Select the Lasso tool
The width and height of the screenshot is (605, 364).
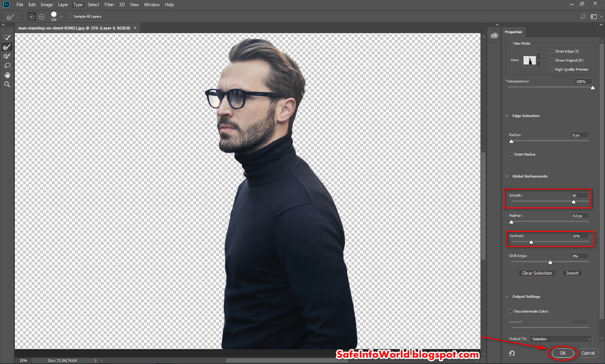pyautogui.click(x=6, y=65)
